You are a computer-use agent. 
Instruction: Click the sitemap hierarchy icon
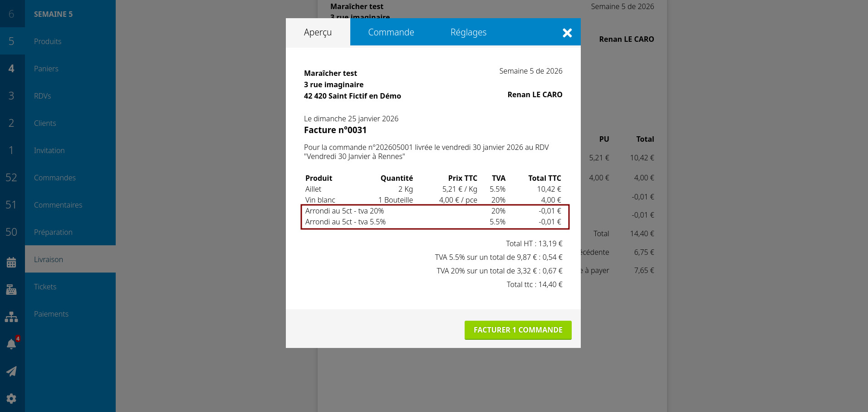coord(11,317)
